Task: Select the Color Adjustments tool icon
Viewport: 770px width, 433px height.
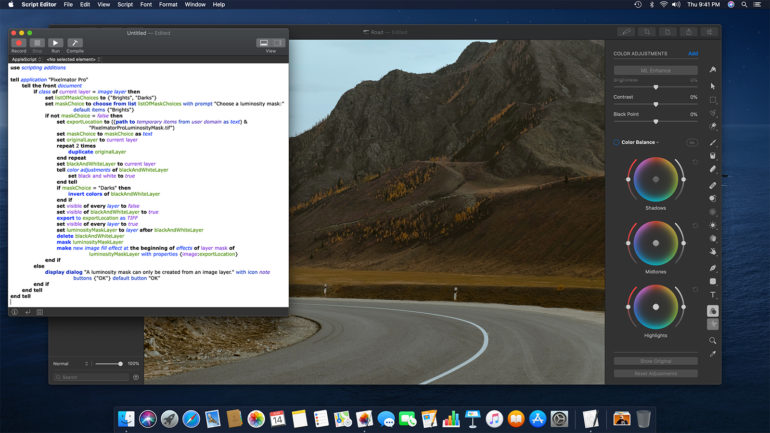Action: pyautogui.click(x=713, y=311)
